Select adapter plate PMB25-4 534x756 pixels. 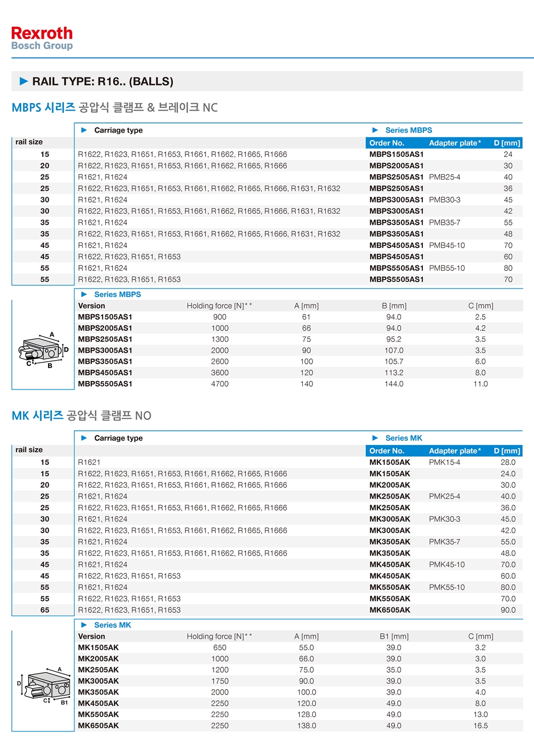coord(444,177)
